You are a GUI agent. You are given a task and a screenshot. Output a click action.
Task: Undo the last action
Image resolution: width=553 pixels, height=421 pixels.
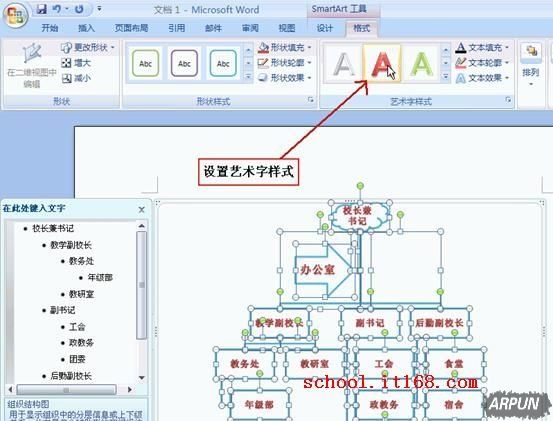[x=56, y=10]
